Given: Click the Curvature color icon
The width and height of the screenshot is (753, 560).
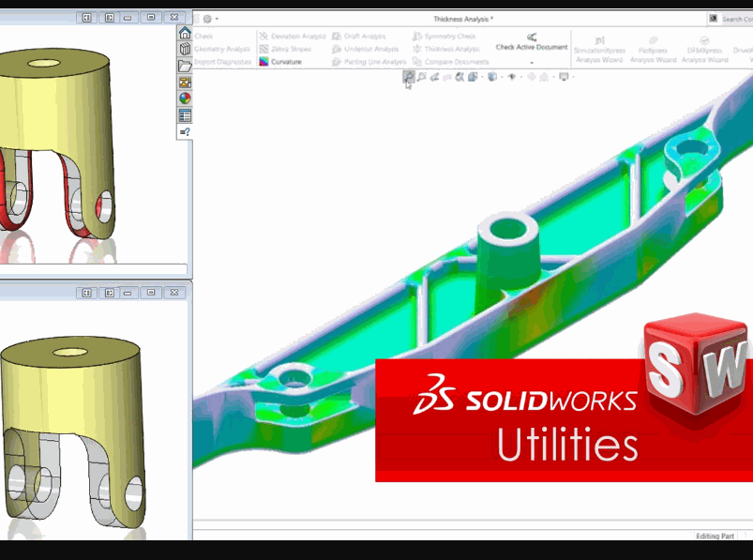Looking at the screenshot, I should [x=264, y=62].
